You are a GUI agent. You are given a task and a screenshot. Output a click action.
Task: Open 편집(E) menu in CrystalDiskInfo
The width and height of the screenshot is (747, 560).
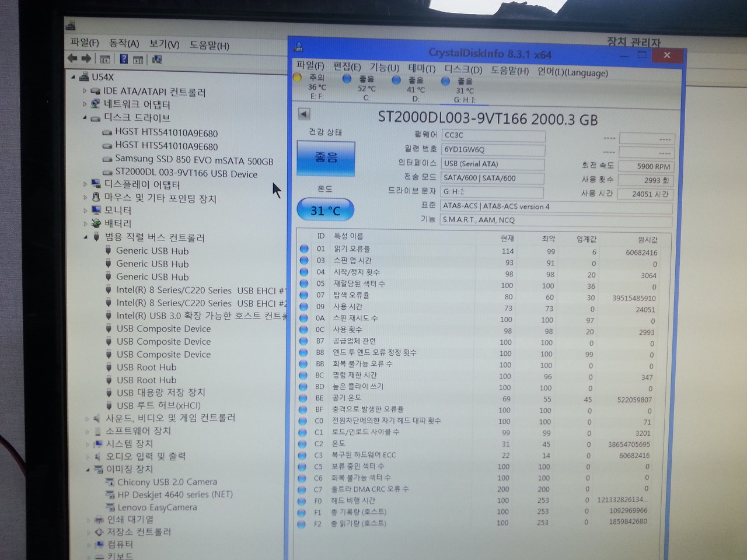[347, 66]
